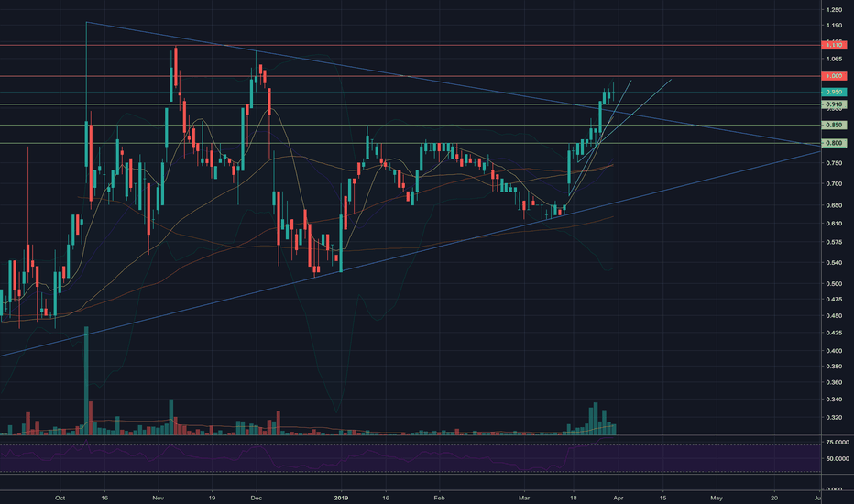Screen dimensions: 854x504
Task: Click the 0.340 price axis label
Action: click(834, 400)
